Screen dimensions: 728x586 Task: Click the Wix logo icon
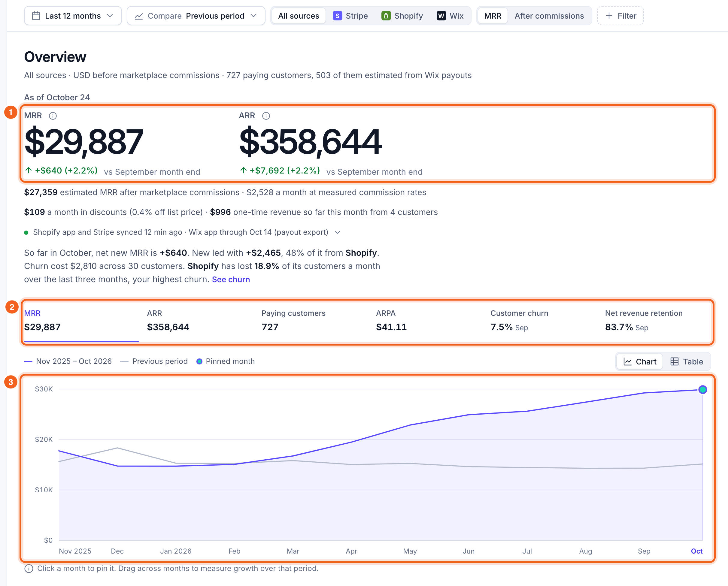click(x=441, y=16)
